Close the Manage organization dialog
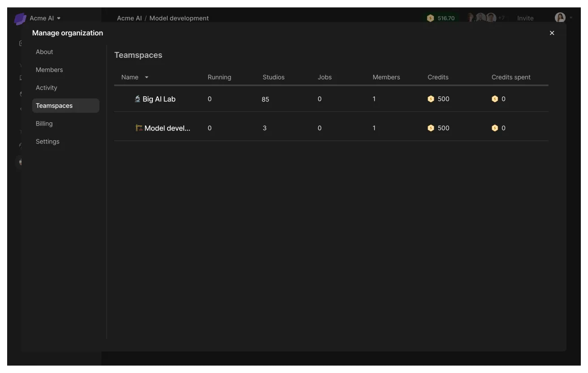The image size is (588, 373). (552, 33)
